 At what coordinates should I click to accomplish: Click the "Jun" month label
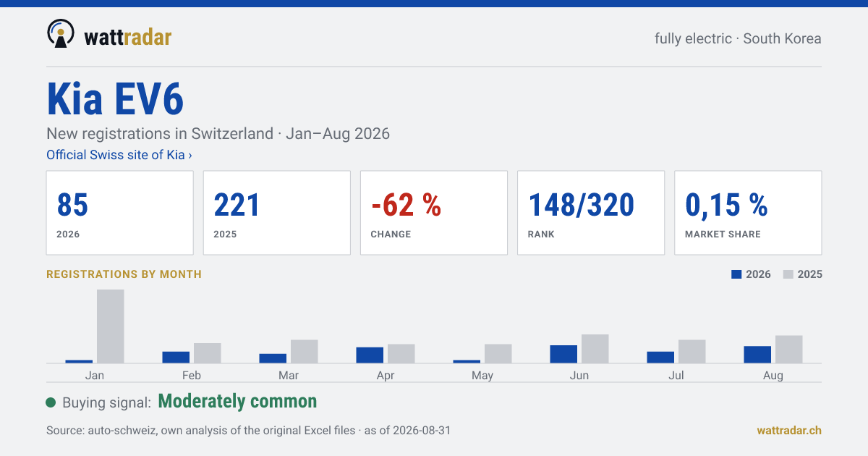pyautogui.click(x=579, y=376)
